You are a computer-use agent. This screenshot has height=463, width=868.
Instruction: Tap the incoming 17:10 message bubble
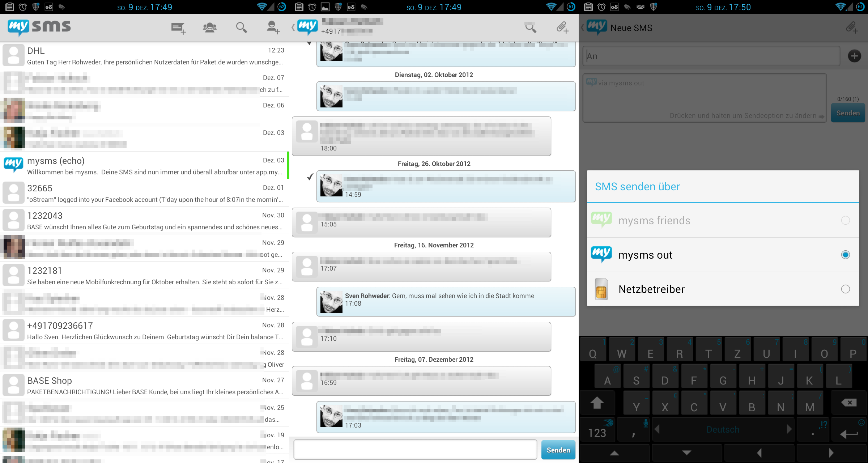coord(421,337)
